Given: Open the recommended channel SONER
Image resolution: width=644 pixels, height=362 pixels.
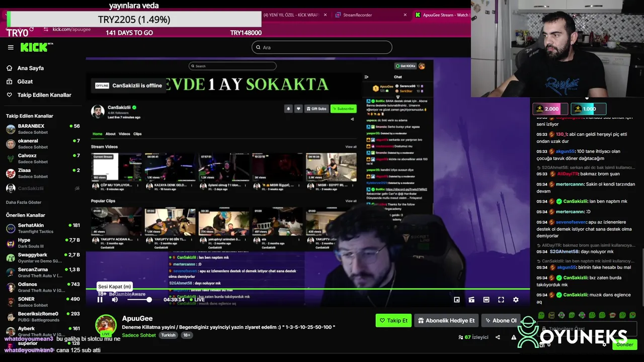Looking at the screenshot, I should pyautogui.click(x=43, y=302).
